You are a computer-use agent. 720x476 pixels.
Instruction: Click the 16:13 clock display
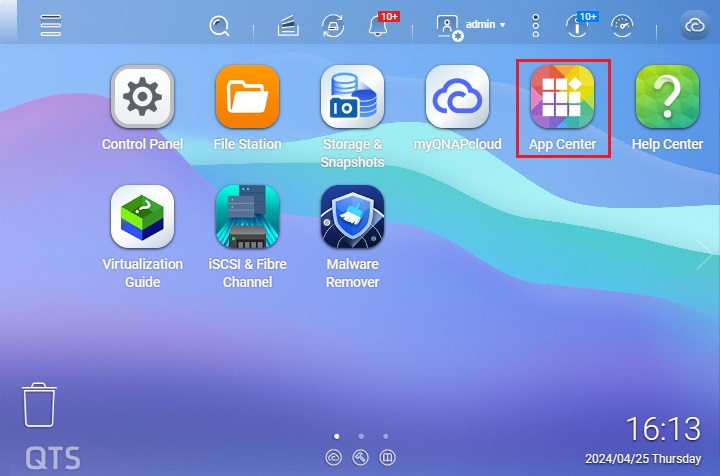click(x=664, y=429)
